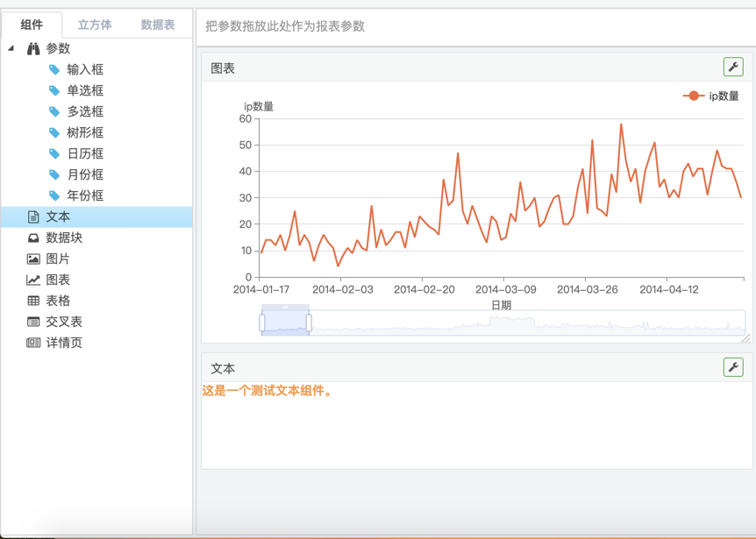Select the 详情页 detail page icon
The height and width of the screenshot is (539, 756).
(33, 343)
